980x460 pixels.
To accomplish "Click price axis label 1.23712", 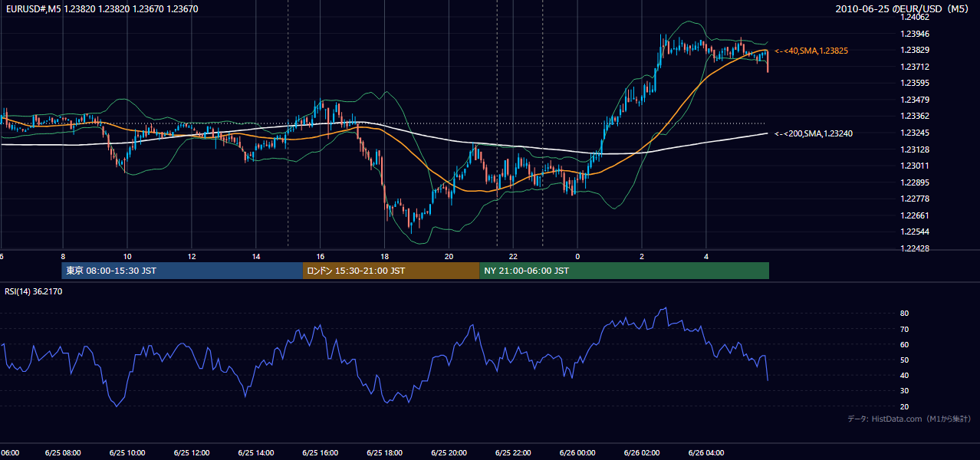I will (916, 67).
